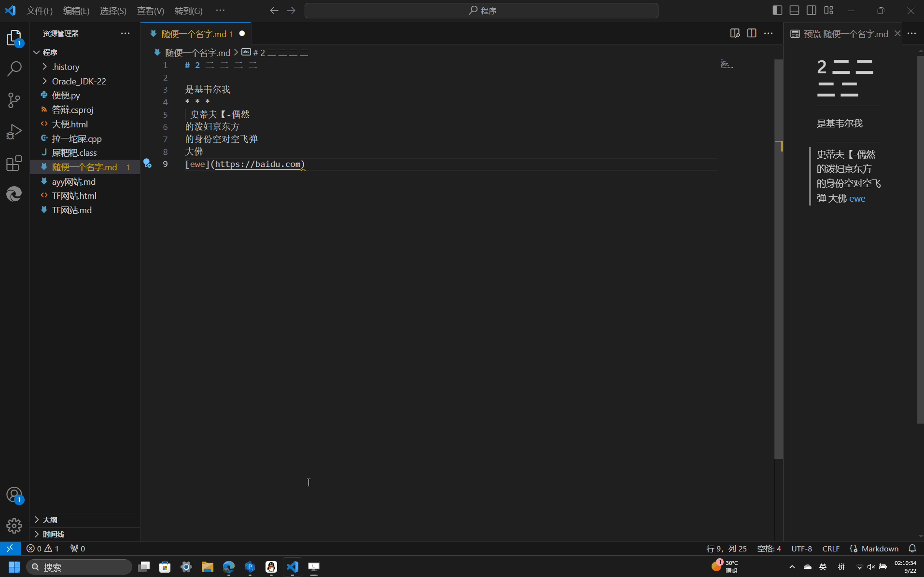This screenshot has width=924, height=577.
Task: Click 空格: 4 indentation setting
Action: (x=769, y=549)
